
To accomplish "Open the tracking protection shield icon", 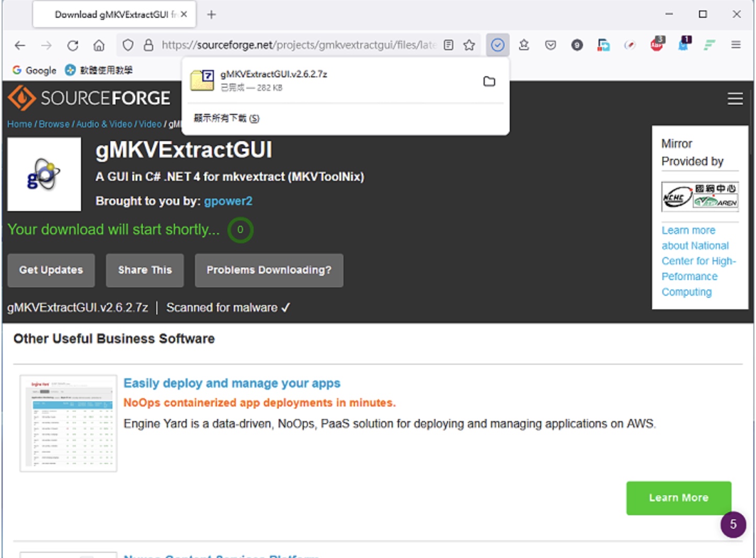I will pos(128,45).
